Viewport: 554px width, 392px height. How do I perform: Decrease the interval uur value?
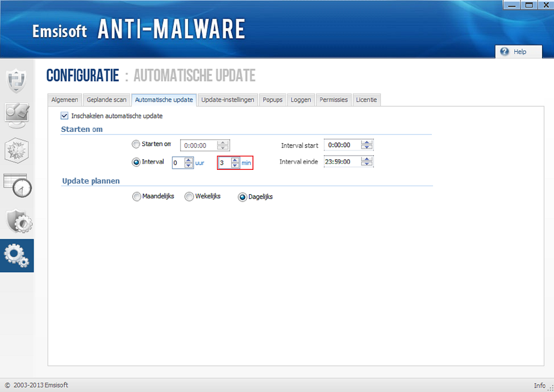point(189,165)
